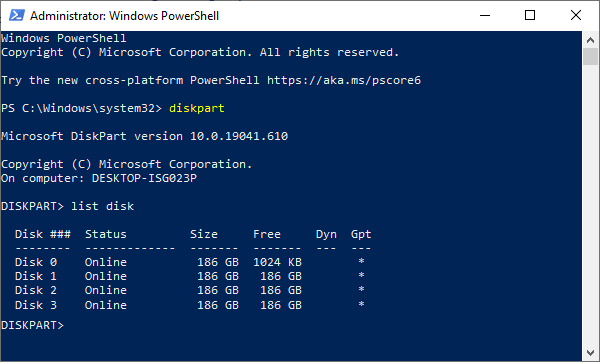The height and width of the screenshot is (362, 600).
Task: Click the scrollbar down arrow
Action: tap(590, 353)
